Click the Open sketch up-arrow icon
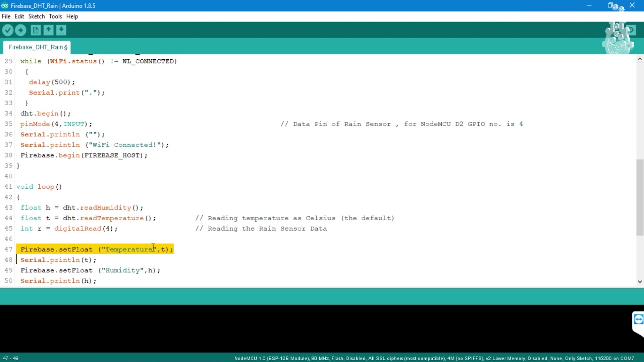 coord(48,31)
